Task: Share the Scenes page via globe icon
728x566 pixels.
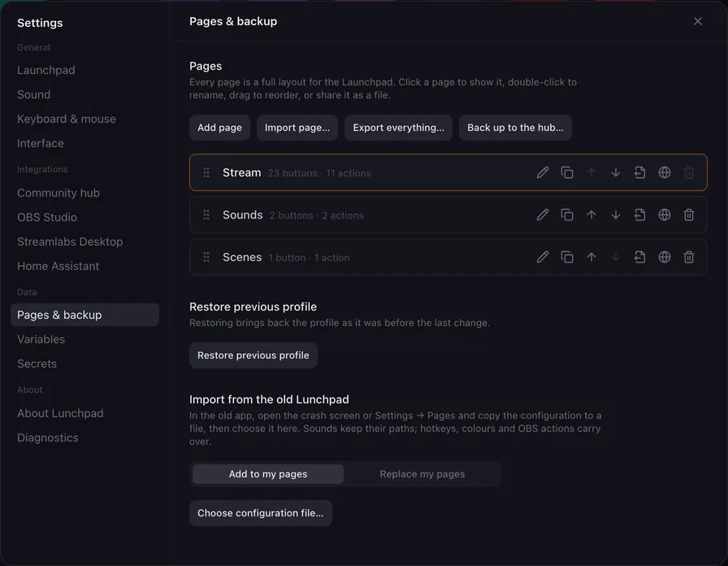Action: 665,257
